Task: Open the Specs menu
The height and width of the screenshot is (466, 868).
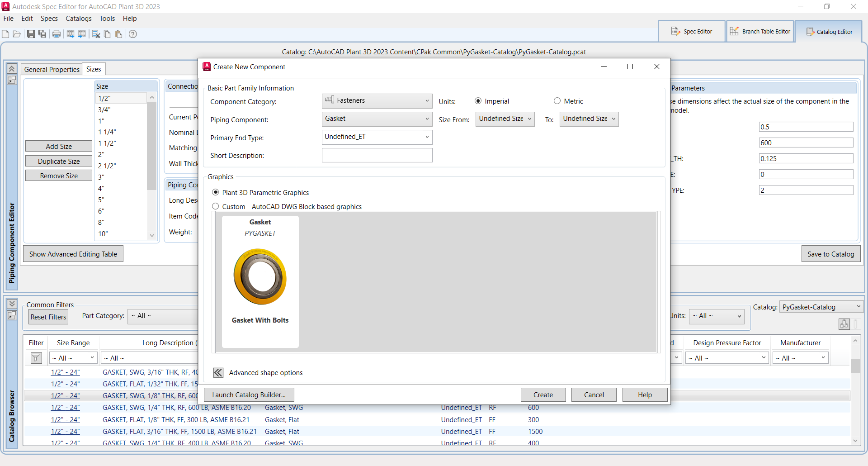Action: pyautogui.click(x=49, y=19)
